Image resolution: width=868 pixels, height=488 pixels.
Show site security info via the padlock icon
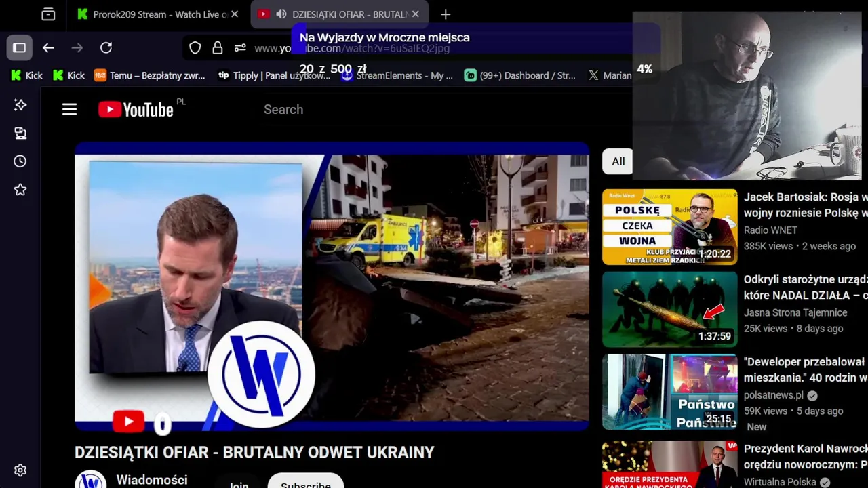click(218, 47)
